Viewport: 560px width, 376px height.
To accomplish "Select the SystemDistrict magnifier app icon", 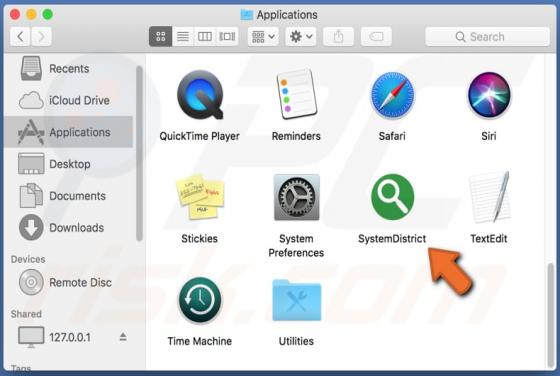I will coord(392,197).
